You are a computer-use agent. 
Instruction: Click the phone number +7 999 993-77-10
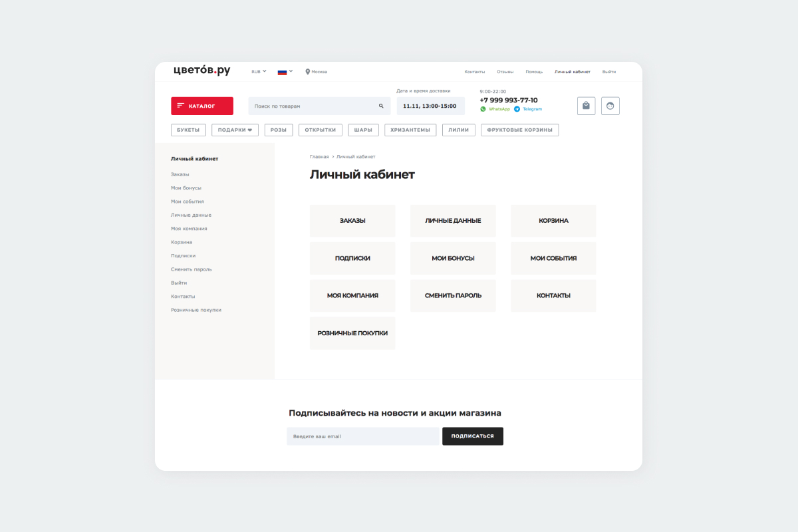509,100
